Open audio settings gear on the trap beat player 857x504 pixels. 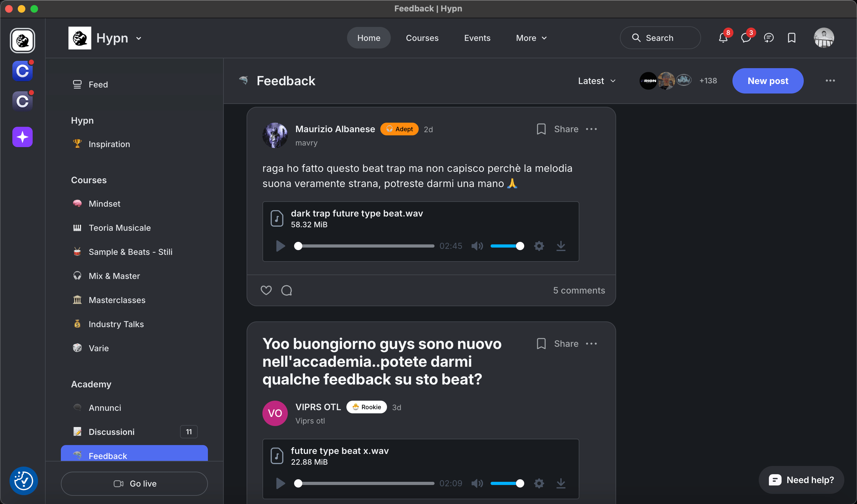[x=539, y=246]
